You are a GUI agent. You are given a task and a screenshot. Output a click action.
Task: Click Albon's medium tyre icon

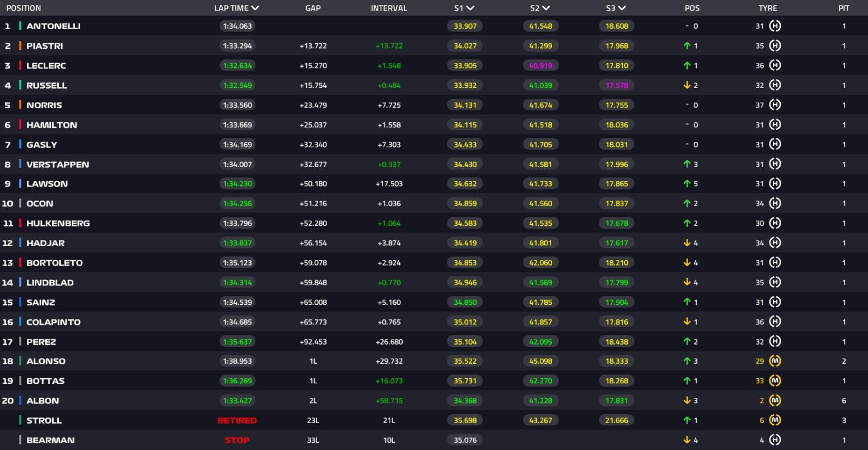(775, 401)
